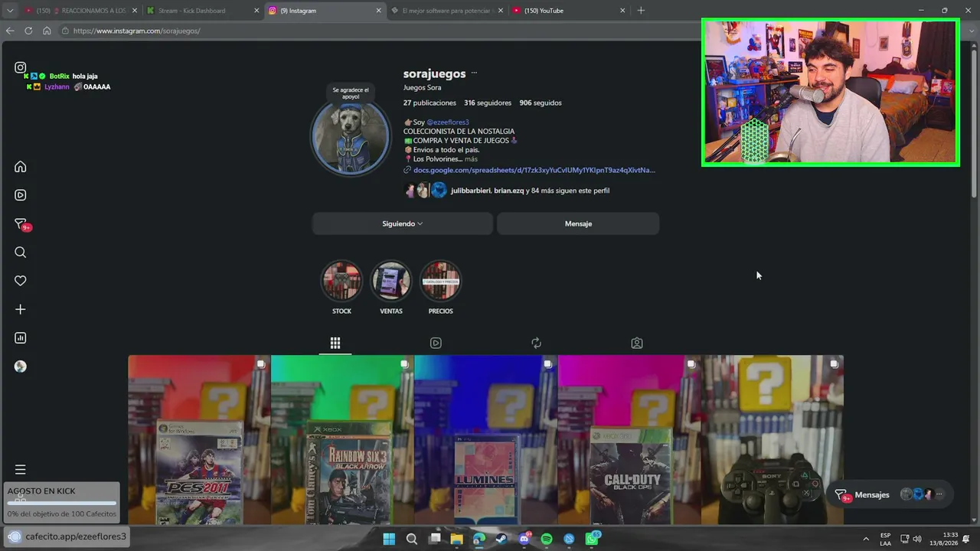
Task: Open the Siguiendo dropdown button
Action: pos(403,223)
